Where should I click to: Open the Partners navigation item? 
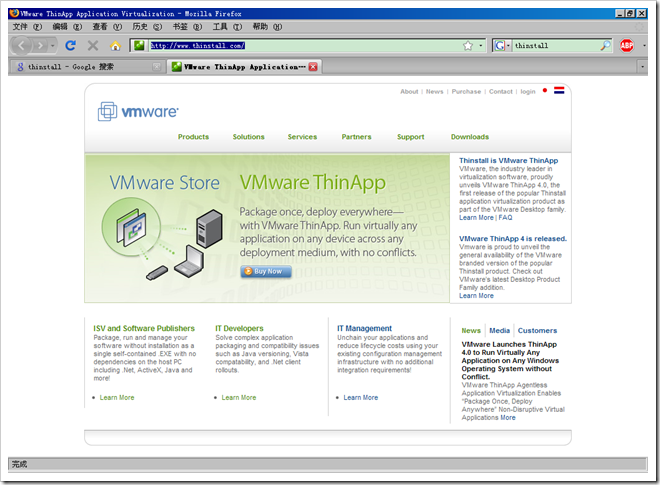pyautogui.click(x=356, y=137)
